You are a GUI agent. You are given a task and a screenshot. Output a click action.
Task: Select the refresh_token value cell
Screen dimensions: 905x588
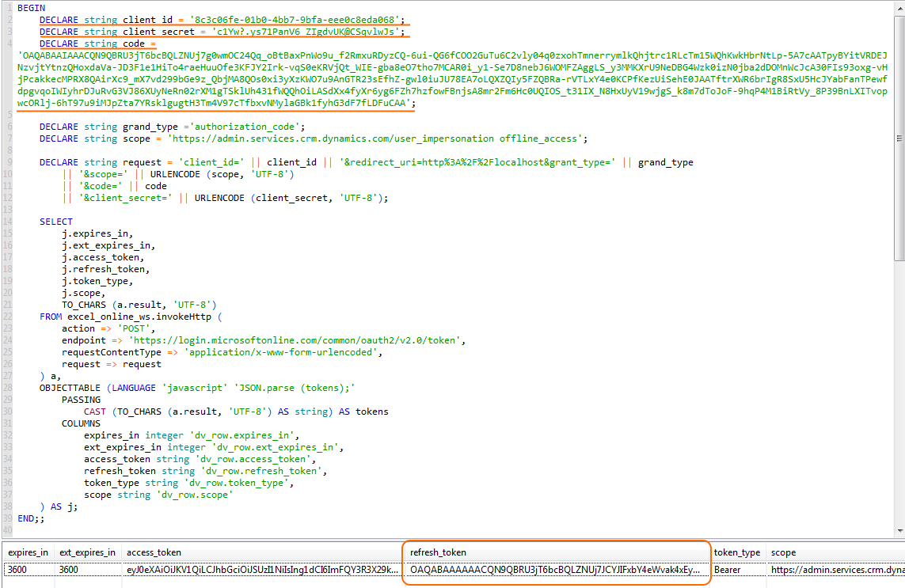tap(554, 569)
